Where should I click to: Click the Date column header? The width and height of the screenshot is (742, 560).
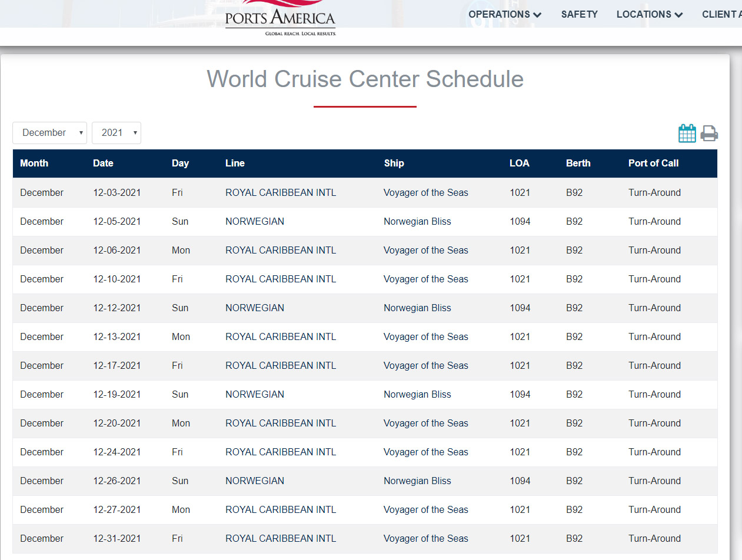tap(103, 164)
